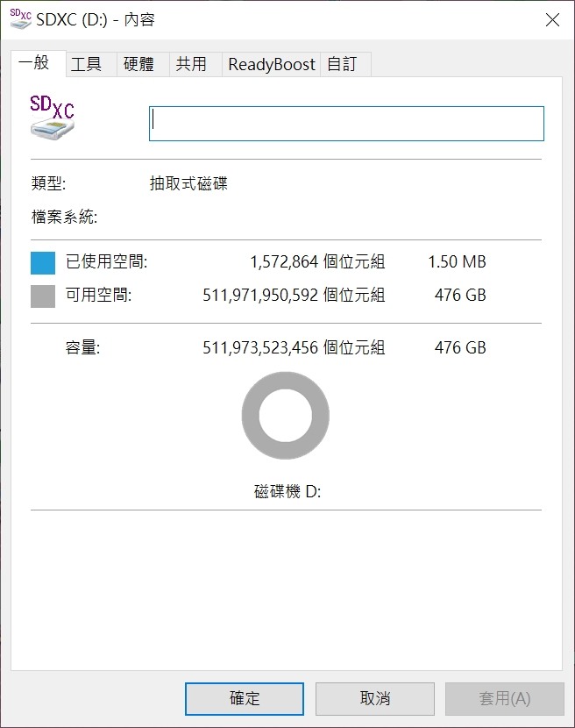Click the volume label text field
575x728 pixels.
tap(346, 124)
